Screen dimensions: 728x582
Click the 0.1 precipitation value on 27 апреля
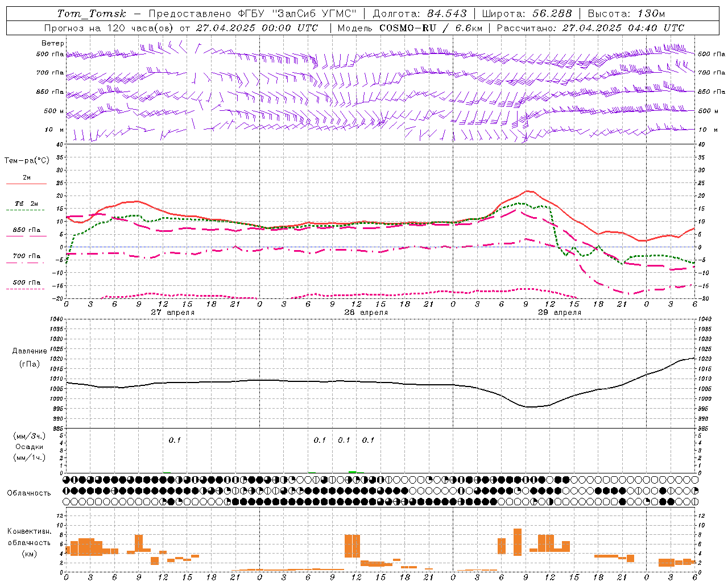(174, 440)
